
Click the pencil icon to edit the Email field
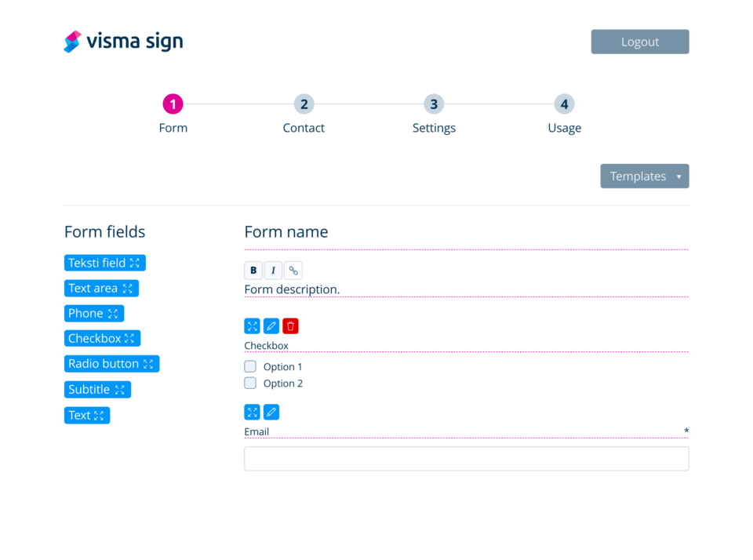[271, 412]
